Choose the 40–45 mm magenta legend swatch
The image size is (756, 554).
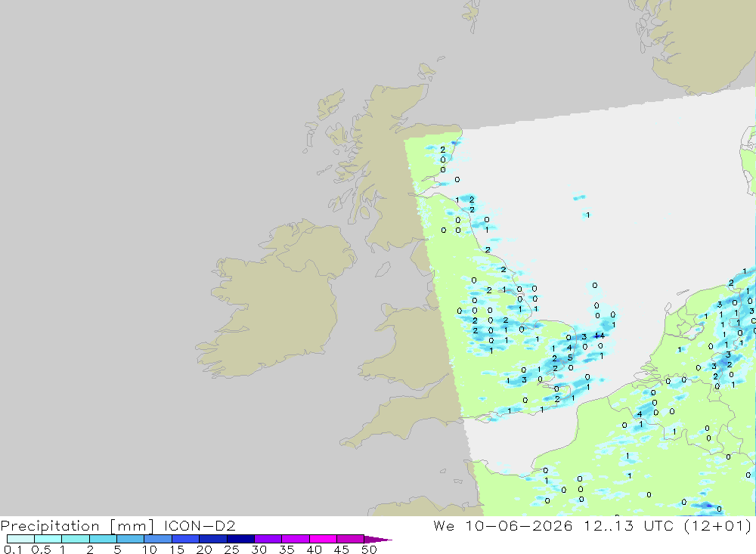point(323,539)
